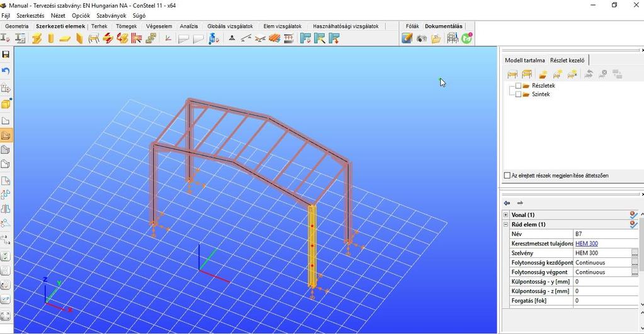The height and width of the screenshot is (334, 644).
Task: Collapse the Rúd elem (1) group
Action: point(506,225)
